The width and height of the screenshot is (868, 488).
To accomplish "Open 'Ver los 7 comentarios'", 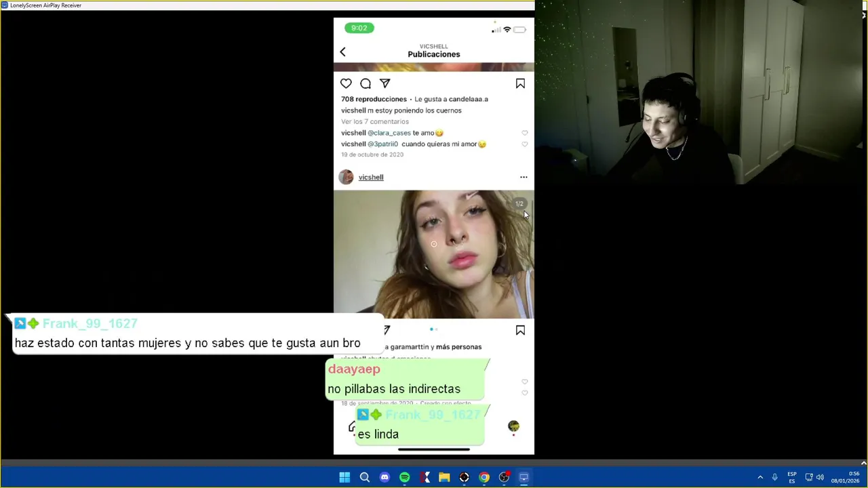I will [x=375, y=121].
